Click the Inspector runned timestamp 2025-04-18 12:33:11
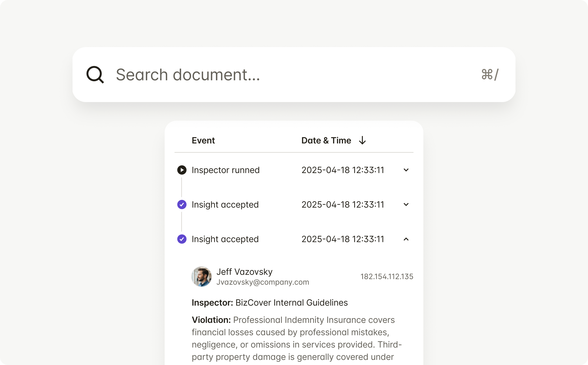This screenshot has width=588, height=365. 343,170
